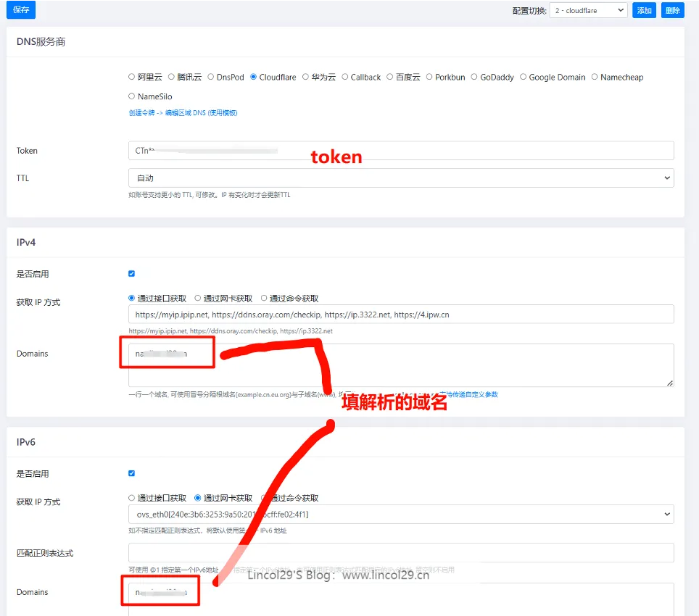
Task: Click the DNS服务商 section heading
Action: [x=41, y=41]
